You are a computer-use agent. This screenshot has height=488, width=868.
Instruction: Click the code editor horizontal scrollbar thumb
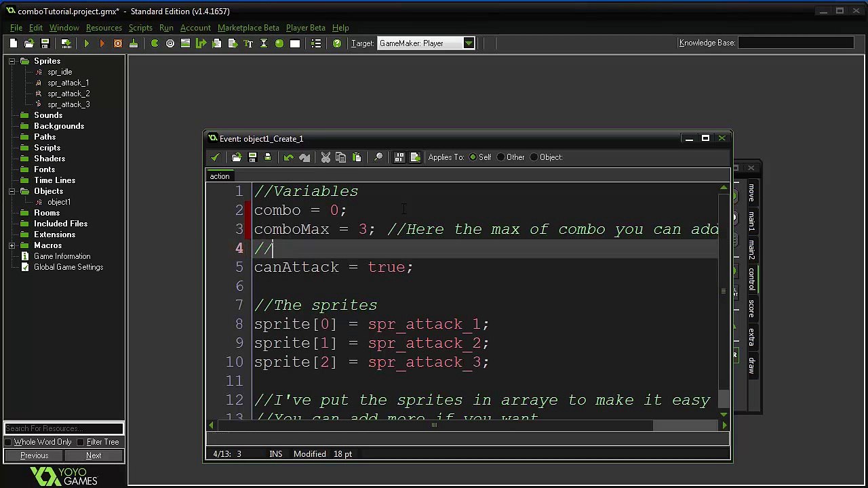click(434, 426)
